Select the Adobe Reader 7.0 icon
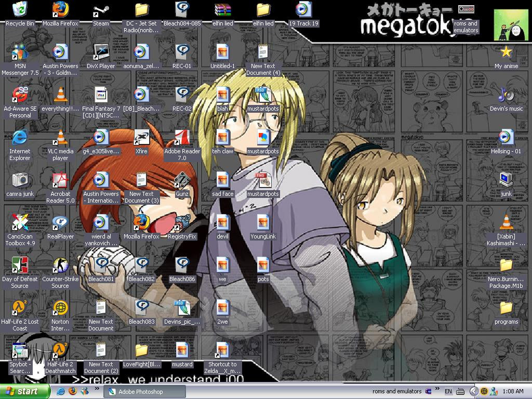Viewport: 532px width, 399px height. [182, 137]
